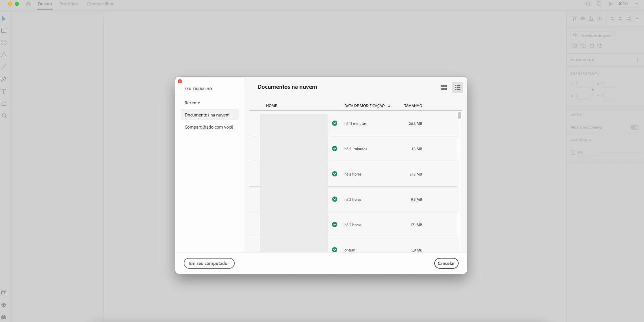Select the Text tool

click(x=4, y=91)
